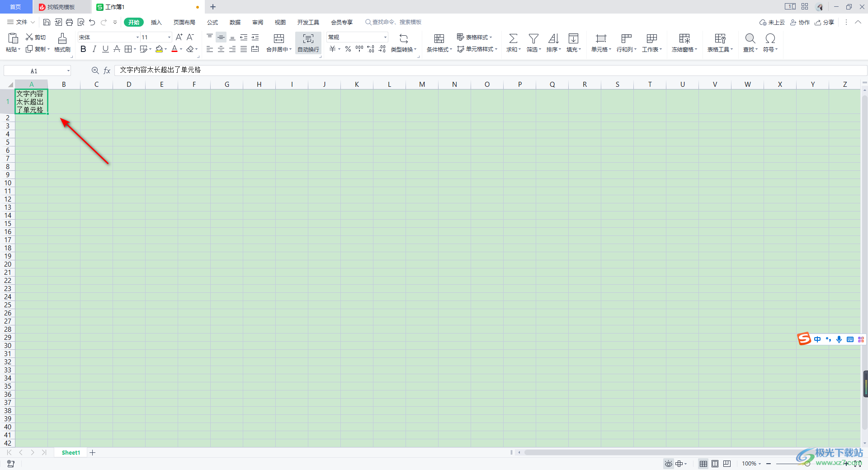Screen dimensions: 868x470
Task: Click the Filter funnel icon
Action: (533, 38)
